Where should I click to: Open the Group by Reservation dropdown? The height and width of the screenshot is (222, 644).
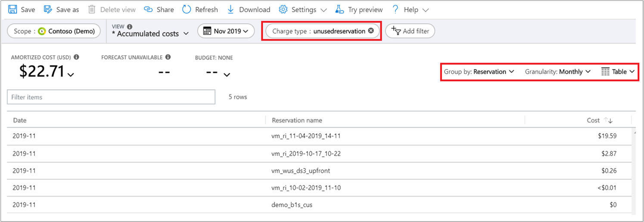click(x=479, y=72)
